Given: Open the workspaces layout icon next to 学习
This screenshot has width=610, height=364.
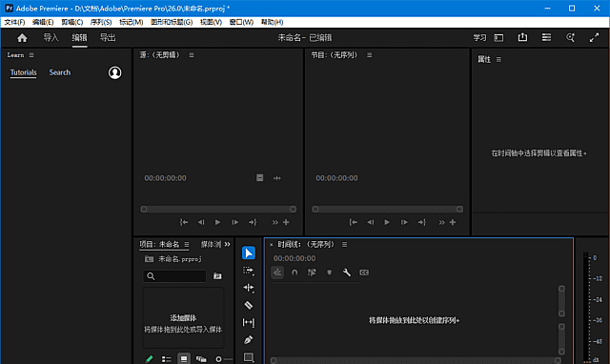Looking at the screenshot, I should click(x=498, y=38).
